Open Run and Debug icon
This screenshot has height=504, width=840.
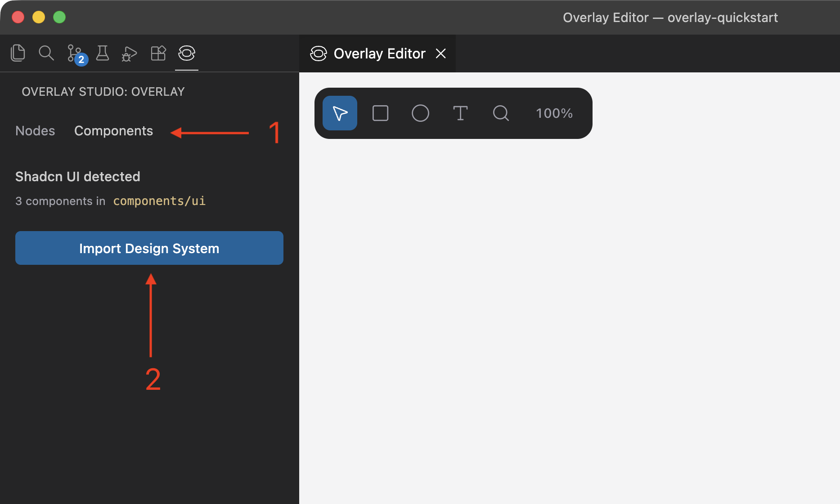130,54
